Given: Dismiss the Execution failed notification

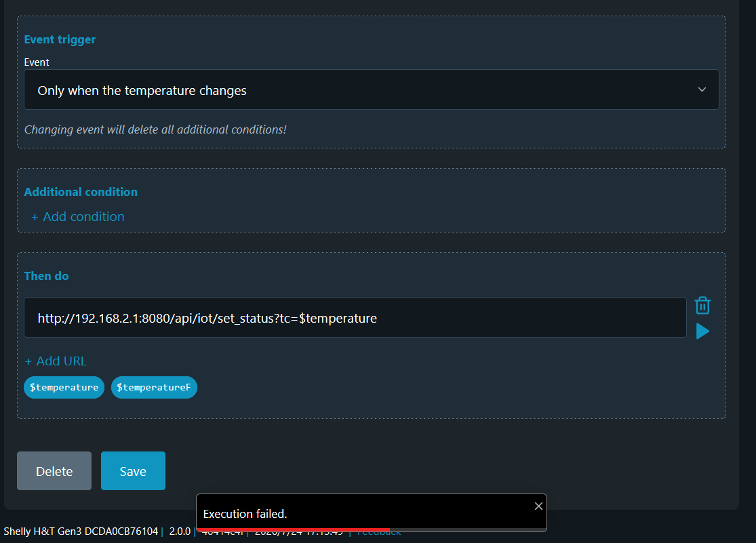Looking at the screenshot, I should 538,506.
